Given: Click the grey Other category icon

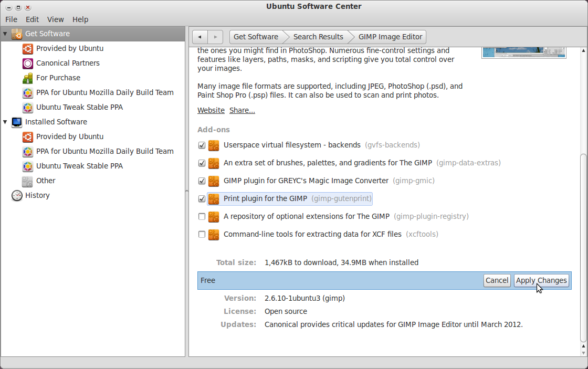Looking at the screenshot, I should click(x=27, y=181).
